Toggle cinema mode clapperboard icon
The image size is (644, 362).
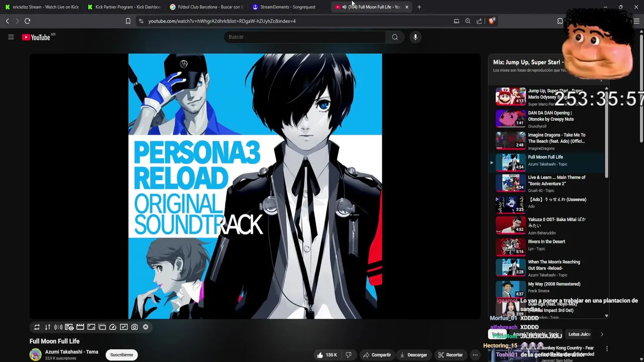80,327
